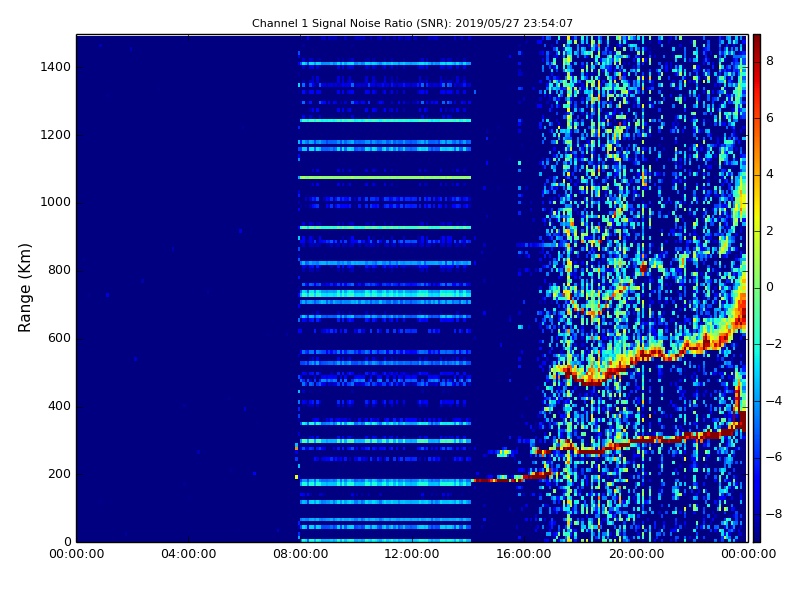Click the 1400 range tick label
This screenshot has width=800, height=600.
tap(56, 67)
